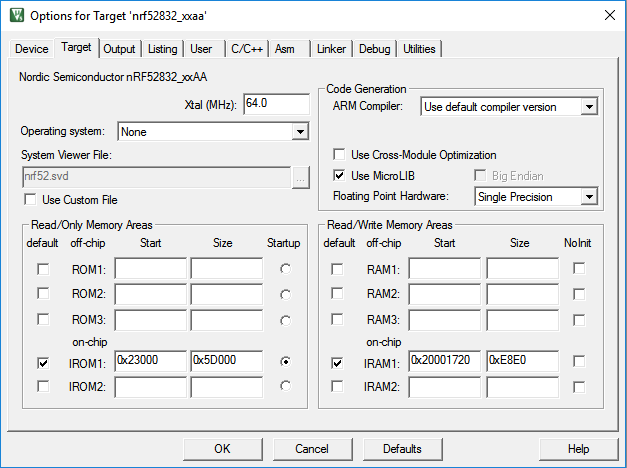Enable NoInit for RAM1
The image size is (627, 468).
click(x=579, y=268)
